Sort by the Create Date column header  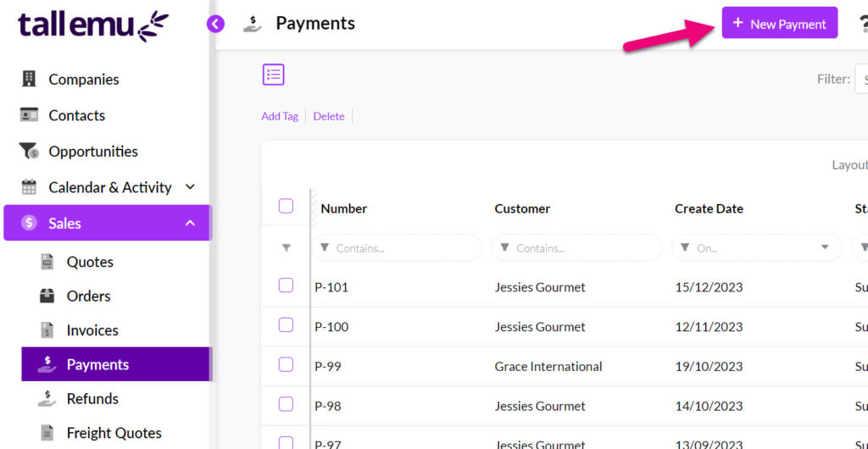click(x=709, y=208)
